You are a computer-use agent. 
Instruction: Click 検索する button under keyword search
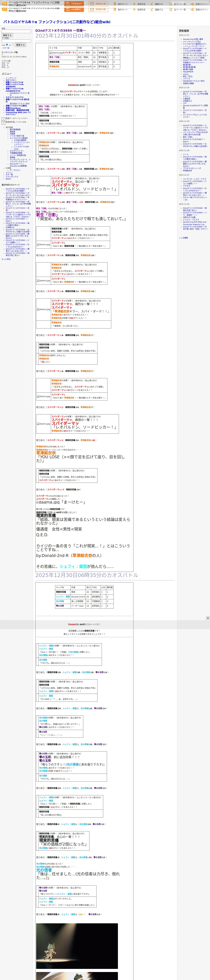tap(7, 35)
